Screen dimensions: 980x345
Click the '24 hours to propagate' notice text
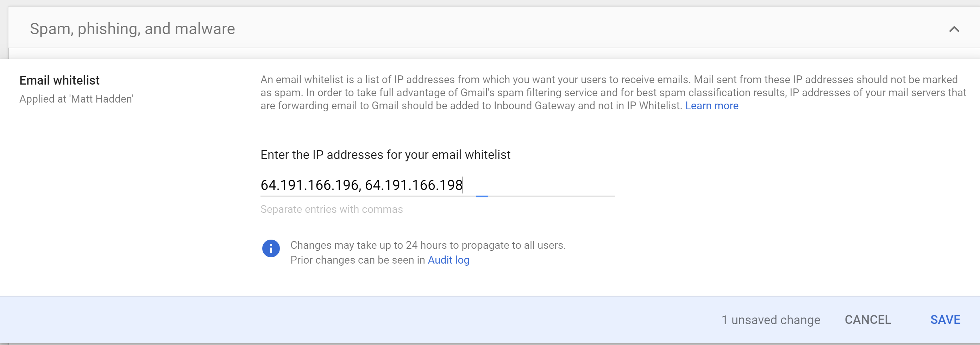pos(428,245)
